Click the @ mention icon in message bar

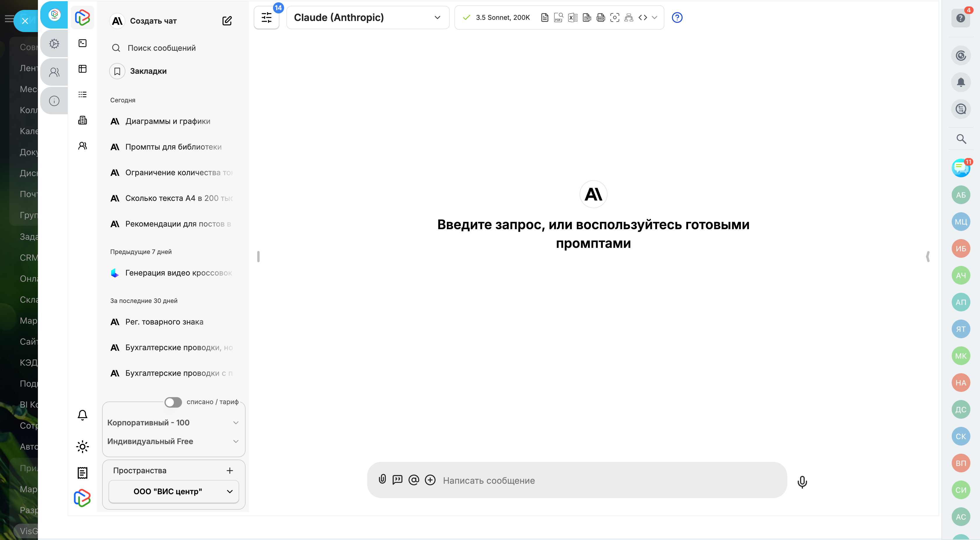coord(414,480)
